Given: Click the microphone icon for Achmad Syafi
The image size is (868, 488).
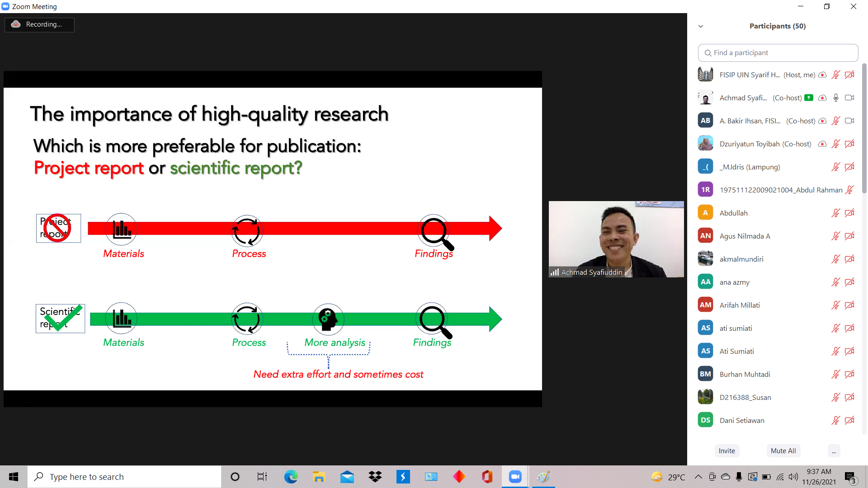Looking at the screenshot, I should (835, 98).
